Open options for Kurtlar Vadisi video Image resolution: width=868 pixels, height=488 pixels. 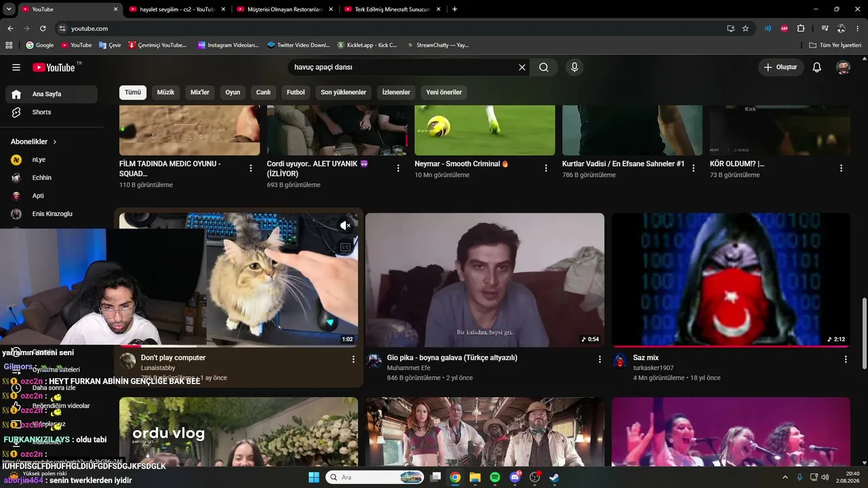694,168
